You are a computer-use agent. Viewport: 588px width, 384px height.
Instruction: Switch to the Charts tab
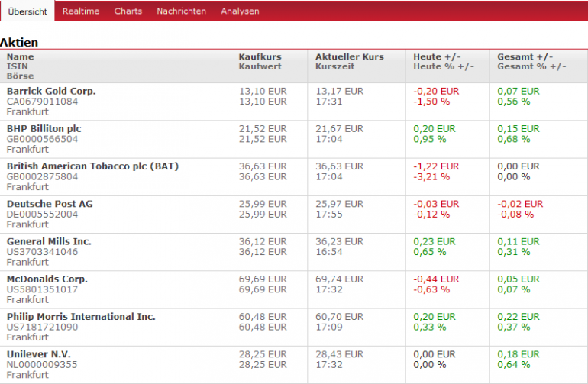click(128, 11)
